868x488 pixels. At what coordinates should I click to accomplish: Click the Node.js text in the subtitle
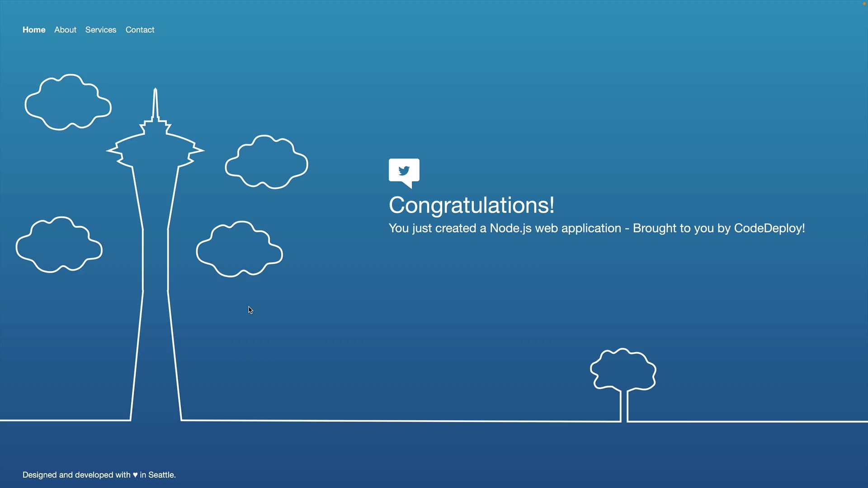[x=510, y=228]
